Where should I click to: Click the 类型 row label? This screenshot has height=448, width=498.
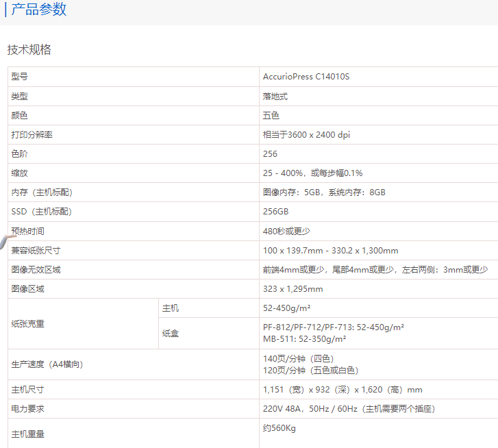tap(19, 96)
